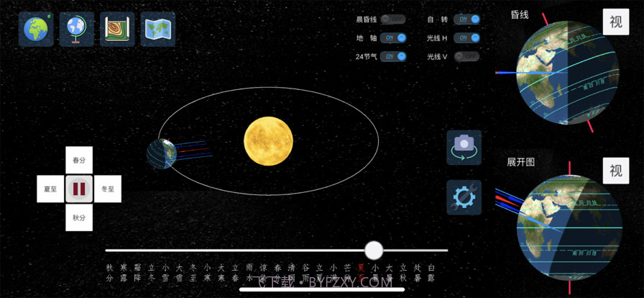Jump to 春分 position
The height and width of the screenshot is (298, 644).
tap(79, 160)
